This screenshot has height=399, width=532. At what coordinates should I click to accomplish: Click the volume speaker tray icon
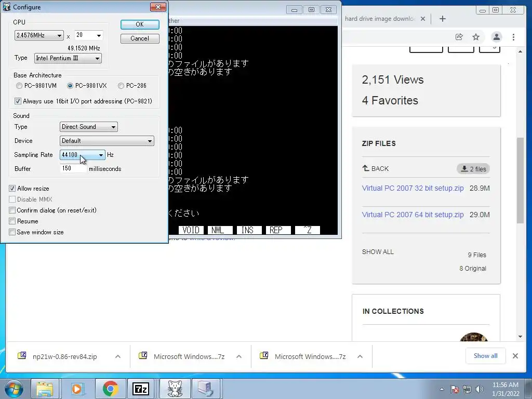pyautogui.click(x=480, y=389)
